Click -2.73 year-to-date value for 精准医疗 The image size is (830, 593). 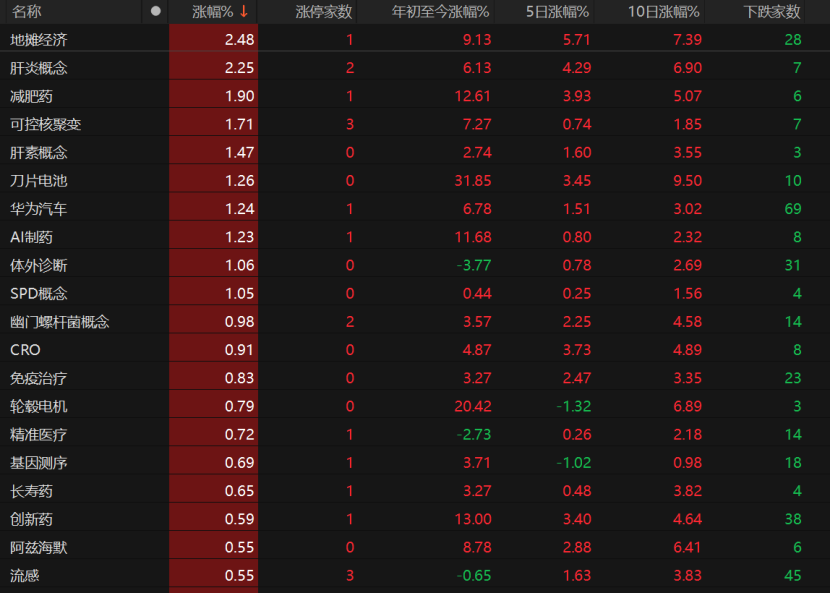(x=474, y=434)
